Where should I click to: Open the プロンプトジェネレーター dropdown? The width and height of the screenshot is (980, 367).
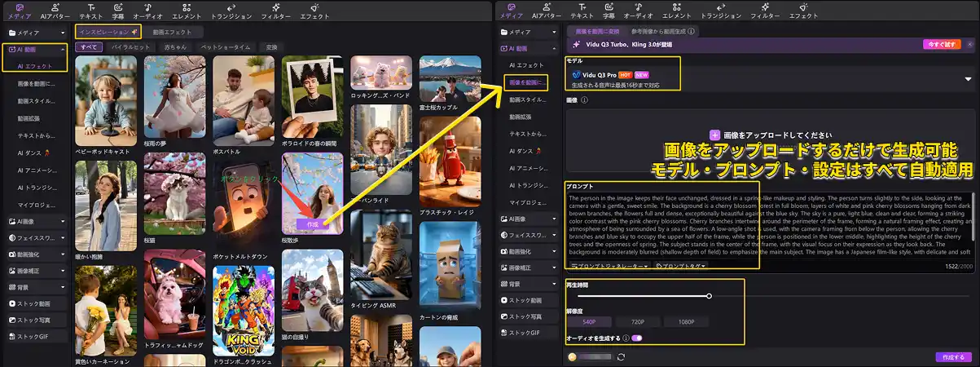point(610,266)
